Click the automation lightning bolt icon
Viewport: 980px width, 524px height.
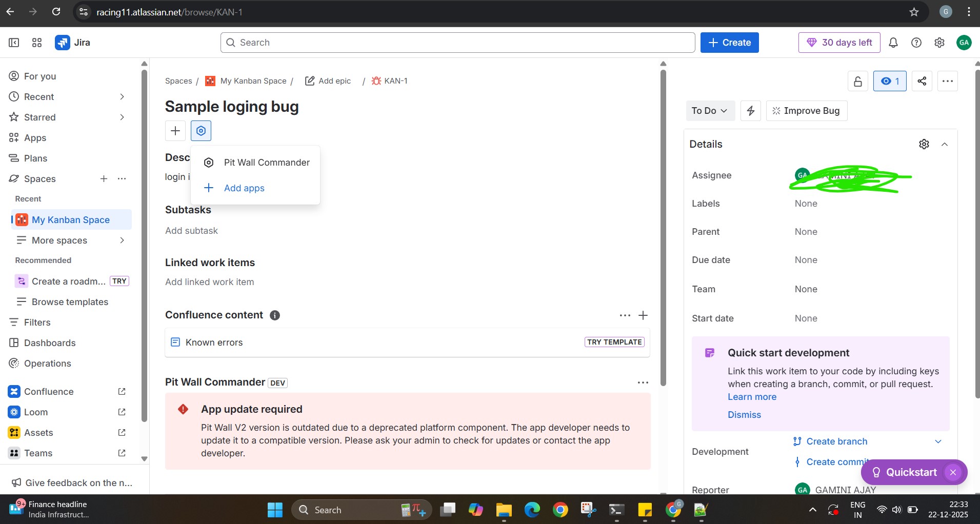(x=751, y=111)
